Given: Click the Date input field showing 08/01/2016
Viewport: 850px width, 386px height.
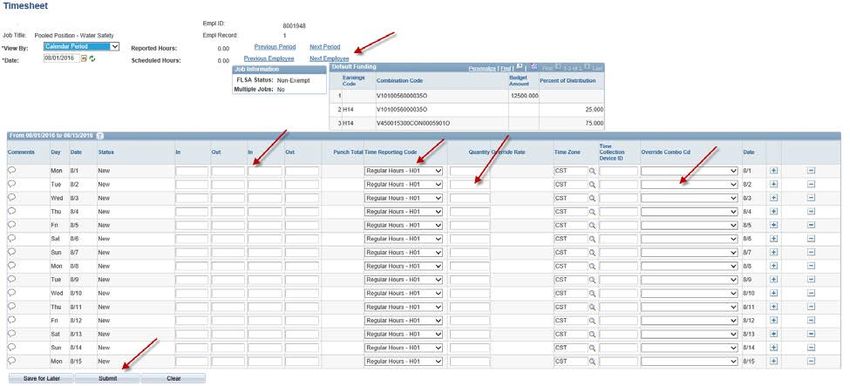Looking at the screenshot, I should [61, 58].
